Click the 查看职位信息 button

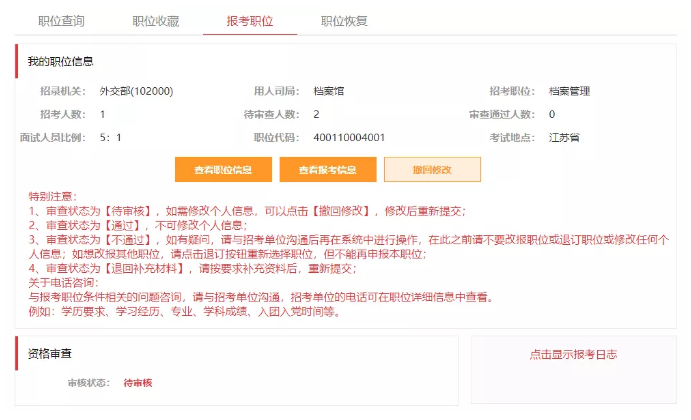coord(223,170)
